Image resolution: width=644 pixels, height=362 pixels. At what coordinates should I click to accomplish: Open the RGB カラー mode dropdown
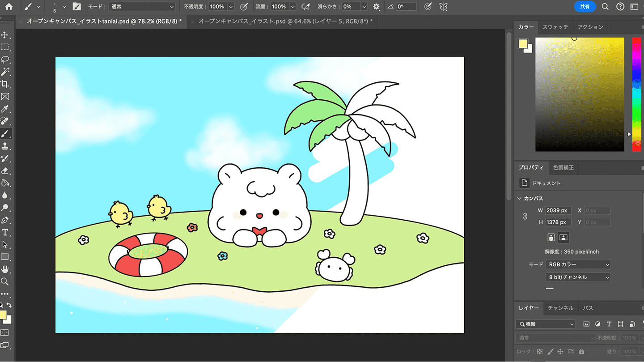(578, 264)
